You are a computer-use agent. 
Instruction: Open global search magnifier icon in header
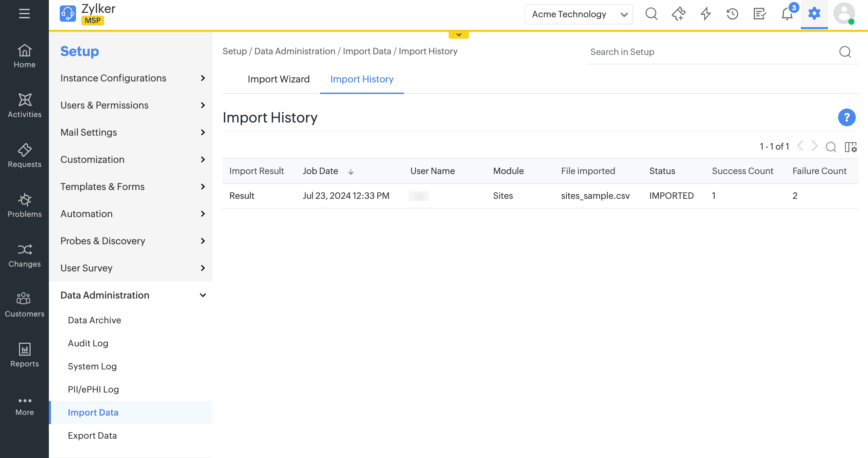651,14
